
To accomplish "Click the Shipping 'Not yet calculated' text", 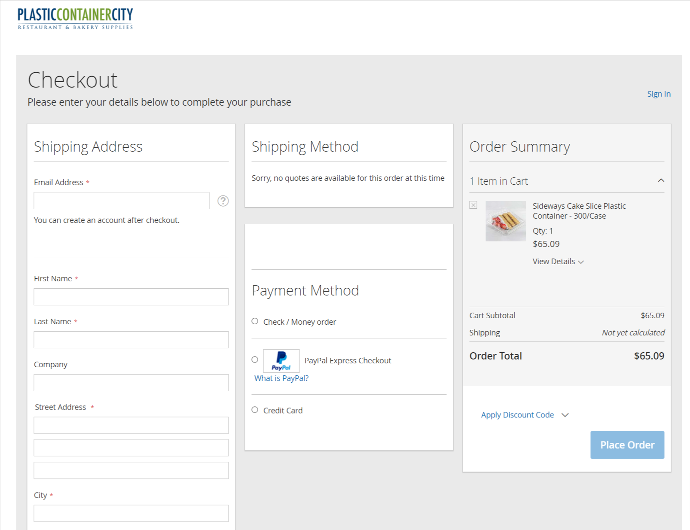I will 633,333.
